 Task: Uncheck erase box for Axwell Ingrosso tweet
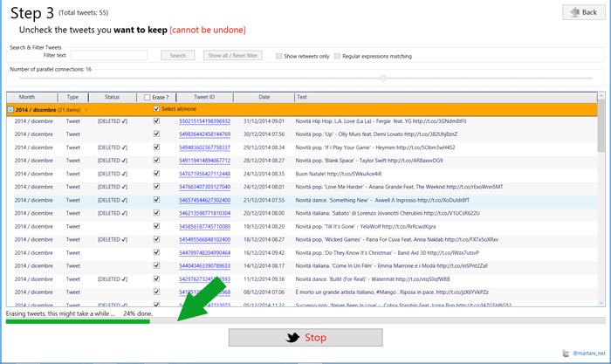(x=156, y=200)
